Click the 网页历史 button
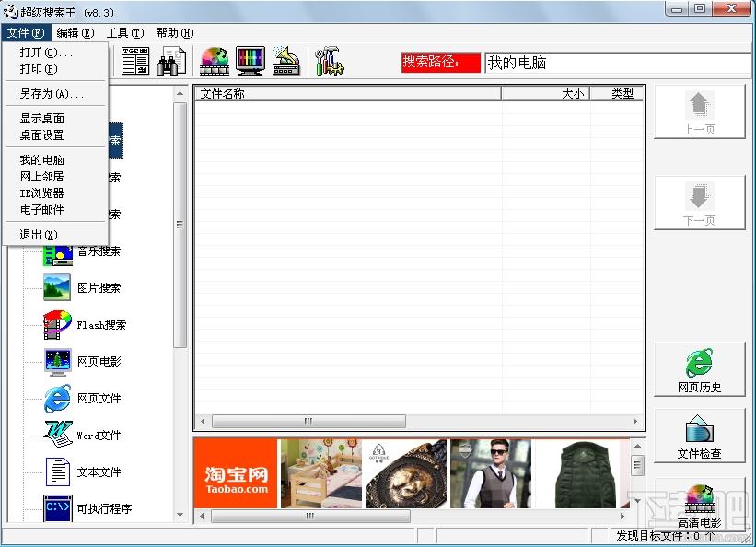 (x=699, y=369)
